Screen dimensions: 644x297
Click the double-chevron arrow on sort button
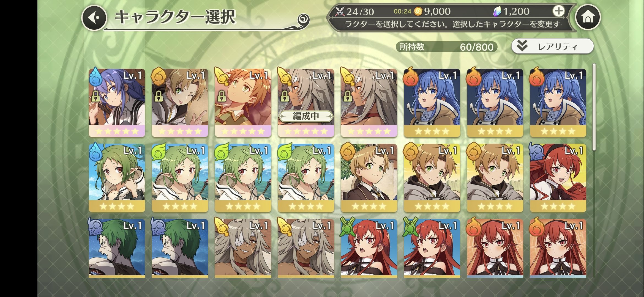(x=522, y=46)
